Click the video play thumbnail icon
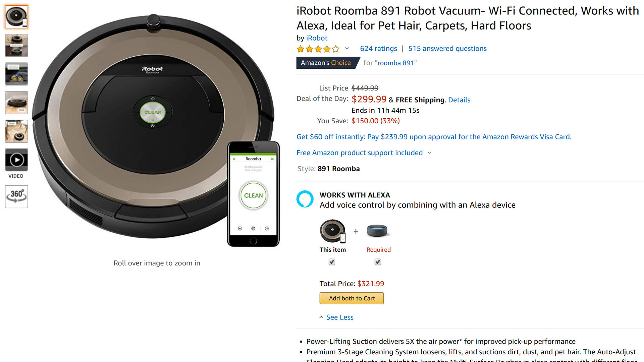The image size is (644, 362). click(16, 160)
